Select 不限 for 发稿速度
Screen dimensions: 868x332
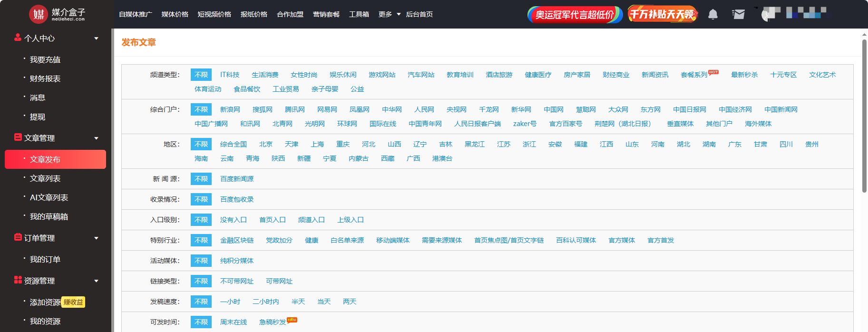click(201, 302)
